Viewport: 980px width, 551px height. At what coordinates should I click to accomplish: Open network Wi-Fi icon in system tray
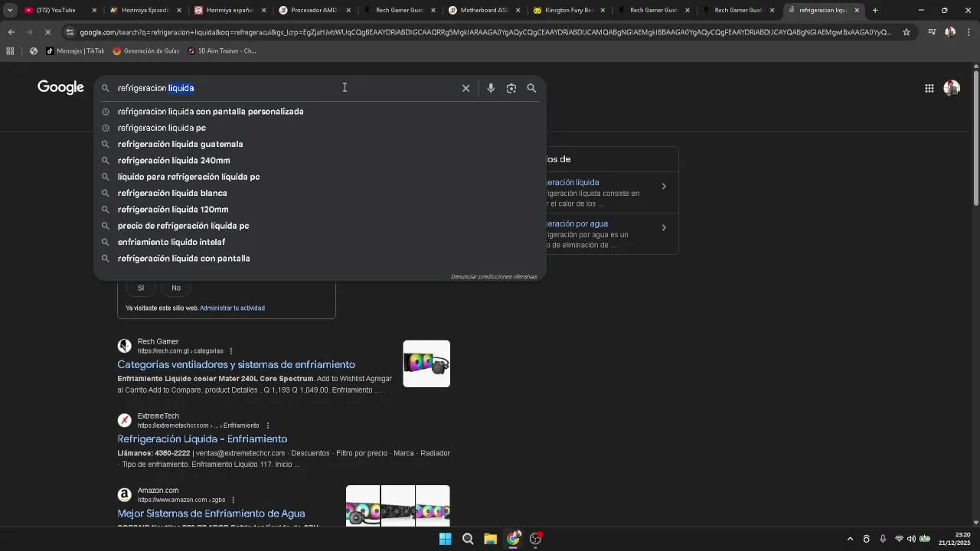coord(899,539)
